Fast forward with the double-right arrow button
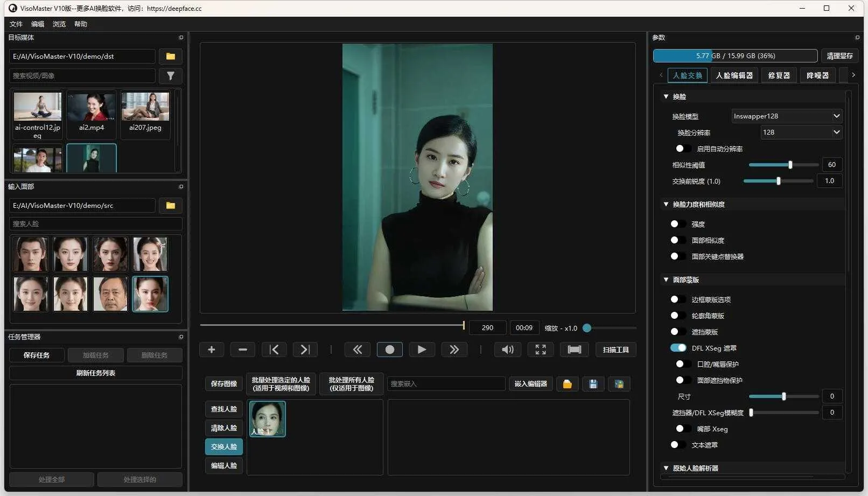This screenshot has width=868, height=496. pos(454,350)
